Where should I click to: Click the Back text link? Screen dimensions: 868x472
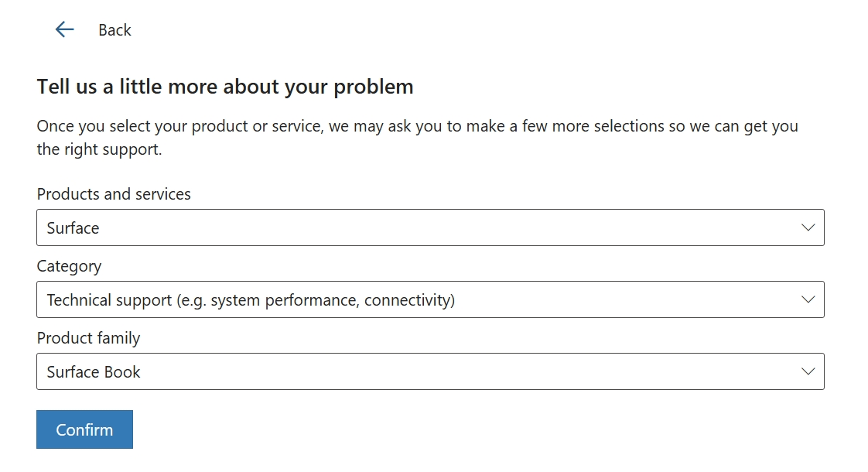(x=114, y=30)
